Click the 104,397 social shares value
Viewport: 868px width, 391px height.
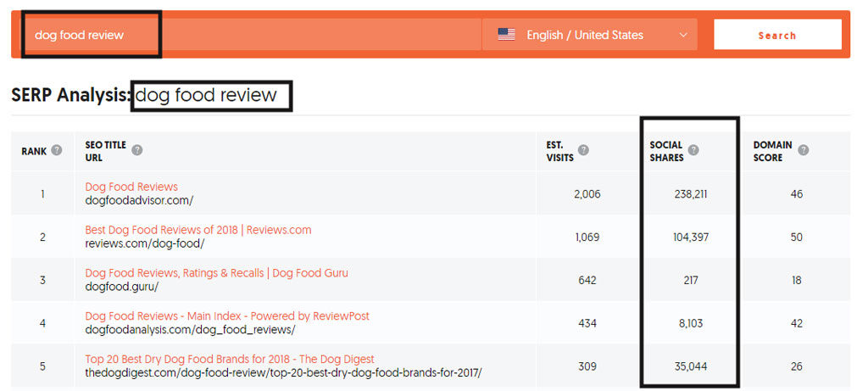(691, 237)
